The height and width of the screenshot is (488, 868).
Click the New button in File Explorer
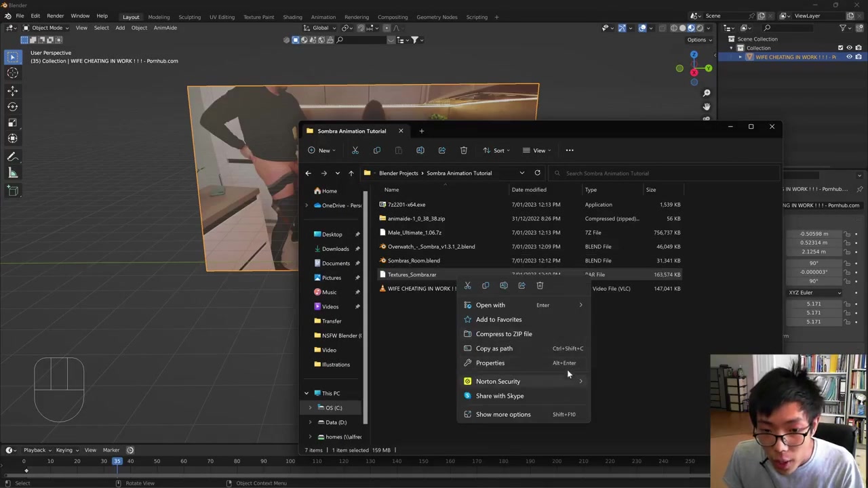pyautogui.click(x=321, y=150)
